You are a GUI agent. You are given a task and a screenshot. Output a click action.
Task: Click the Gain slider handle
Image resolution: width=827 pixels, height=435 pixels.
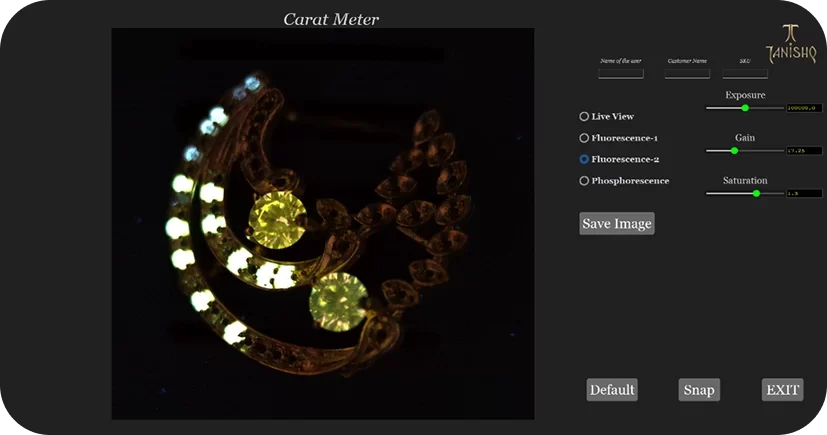click(x=734, y=151)
